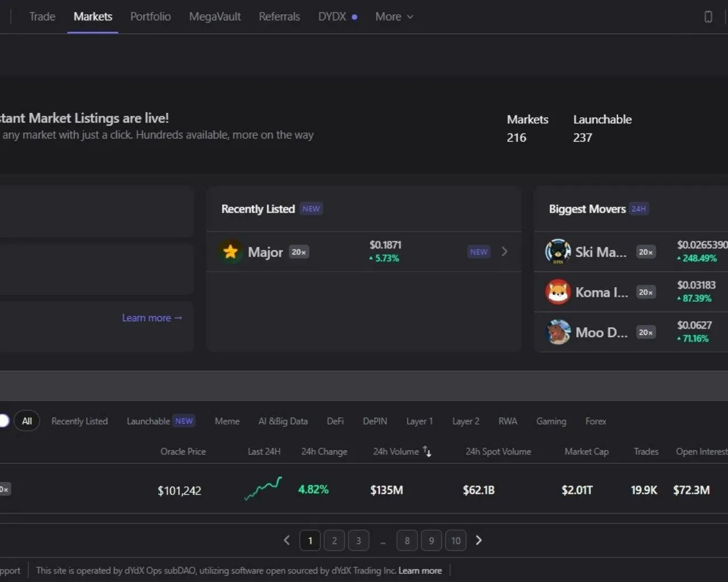Screen dimensions: 728x582
Task: Go to page 10
Action: click(456, 541)
